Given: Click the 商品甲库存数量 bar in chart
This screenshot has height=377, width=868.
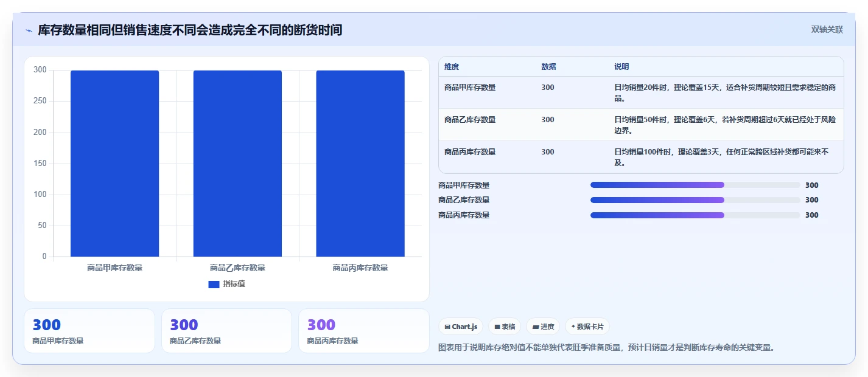Looking at the screenshot, I should [x=114, y=164].
